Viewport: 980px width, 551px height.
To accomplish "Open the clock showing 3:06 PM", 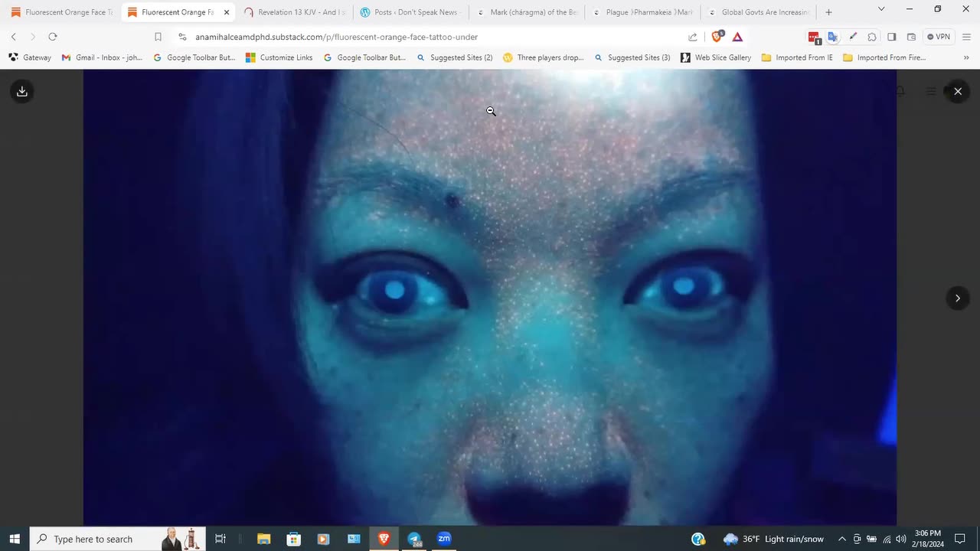I will click(928, 539).
